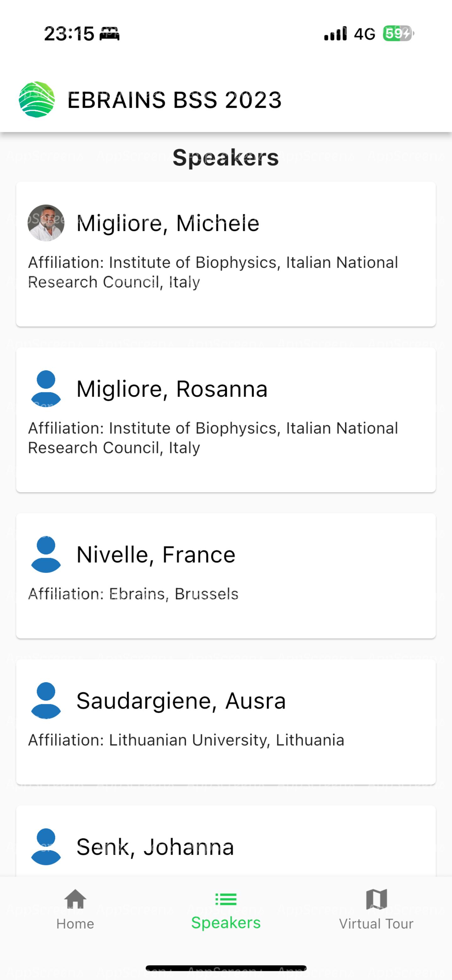
Task: Tap Ausra Saudargiene's blue avatar icon
Action: pos(46,700)
